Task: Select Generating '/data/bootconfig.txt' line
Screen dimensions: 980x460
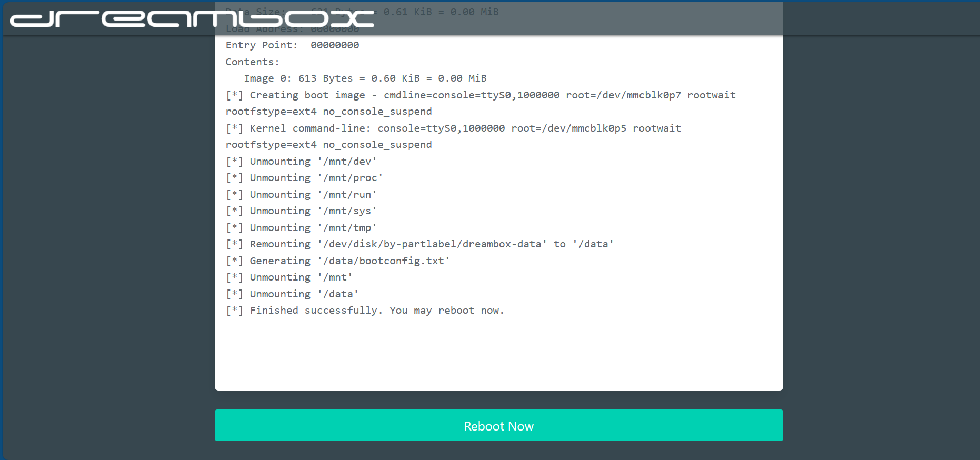Action: (337, 261)
